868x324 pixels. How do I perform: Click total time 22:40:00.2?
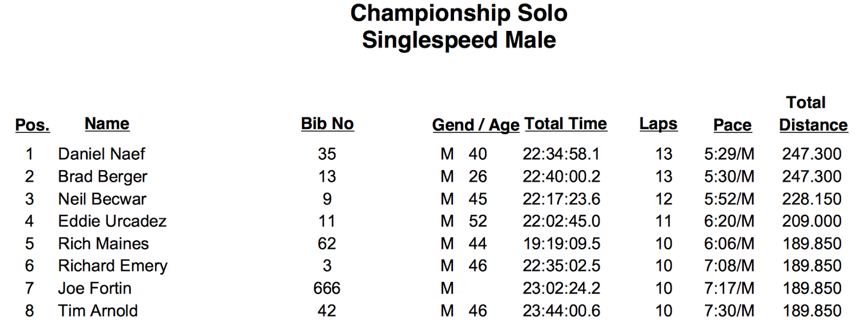pos(561,177)
